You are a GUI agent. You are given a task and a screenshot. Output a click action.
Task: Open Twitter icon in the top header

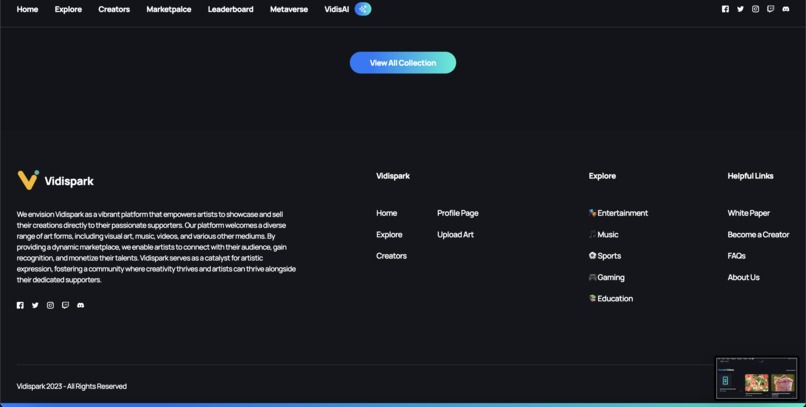click(x=740, y=9)
